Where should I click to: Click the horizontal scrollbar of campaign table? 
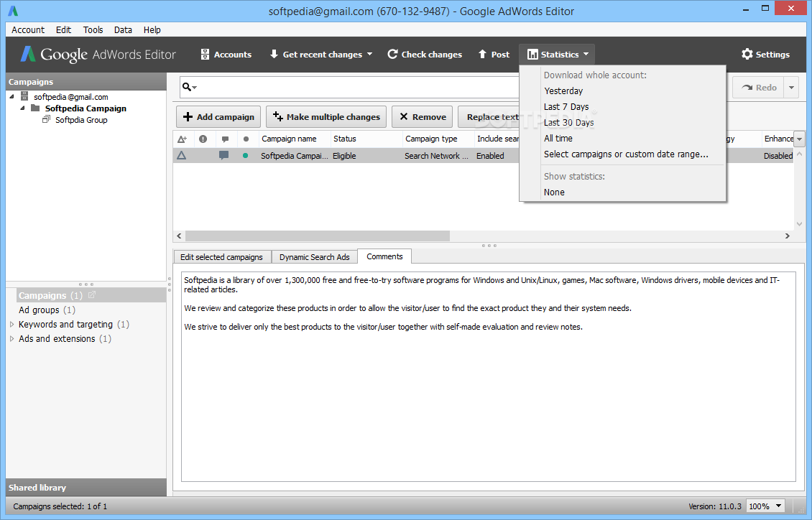point(318,236)
